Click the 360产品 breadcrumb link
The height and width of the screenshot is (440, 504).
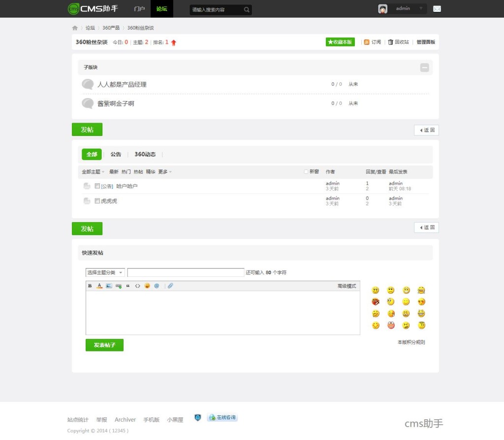pos(111,28)
